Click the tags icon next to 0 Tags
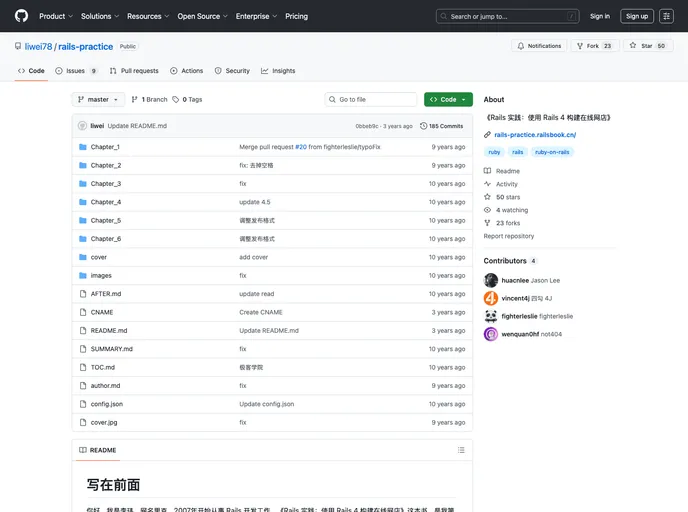 176,100
